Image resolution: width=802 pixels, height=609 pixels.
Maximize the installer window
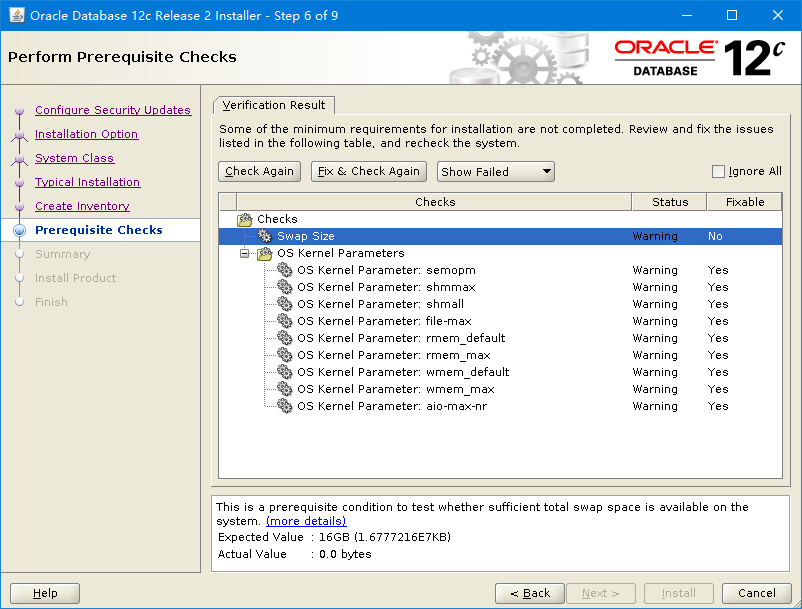point(732,15)
